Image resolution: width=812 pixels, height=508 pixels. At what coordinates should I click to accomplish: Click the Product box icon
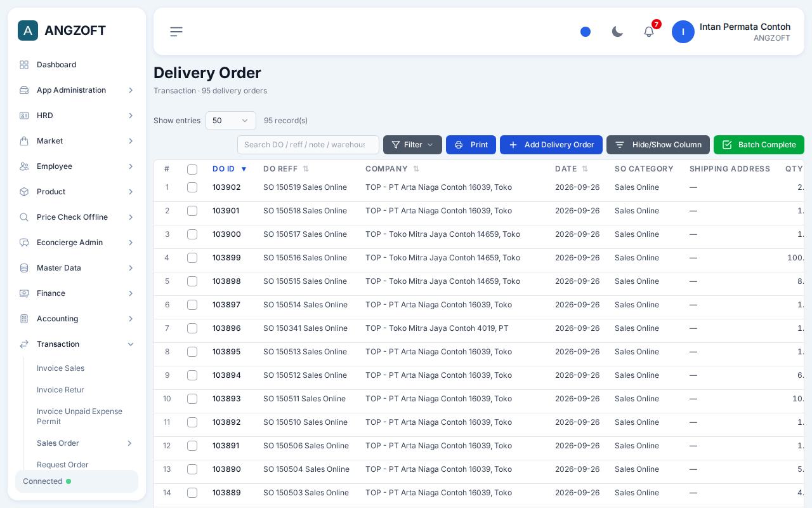[x=24, y=192]
